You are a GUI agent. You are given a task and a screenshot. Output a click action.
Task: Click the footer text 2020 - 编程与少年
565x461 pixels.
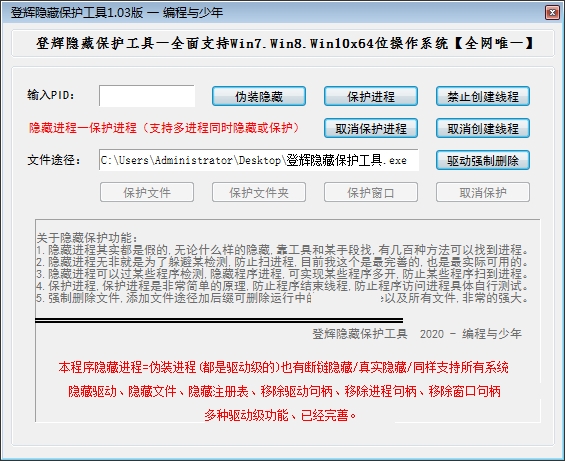[x=471, y=334]
